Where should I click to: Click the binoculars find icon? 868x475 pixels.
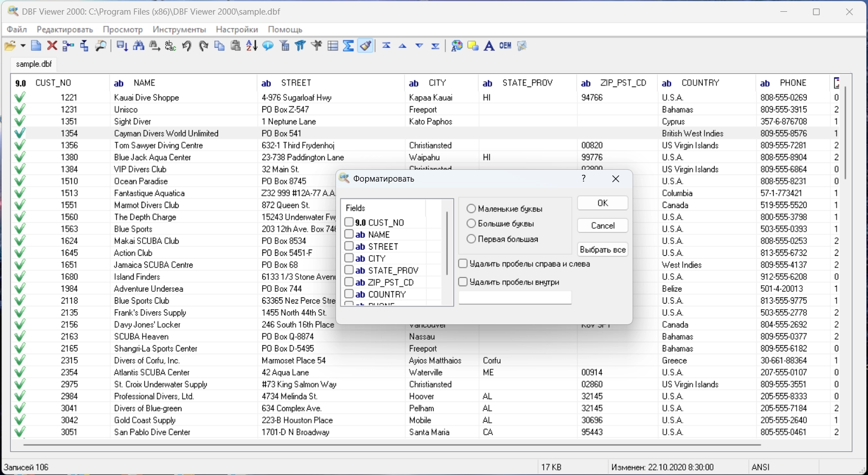pyautogui.click(x=139, y=46)
